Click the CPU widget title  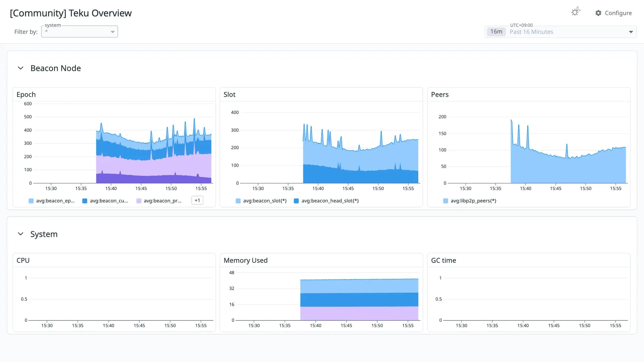point(23,260)
